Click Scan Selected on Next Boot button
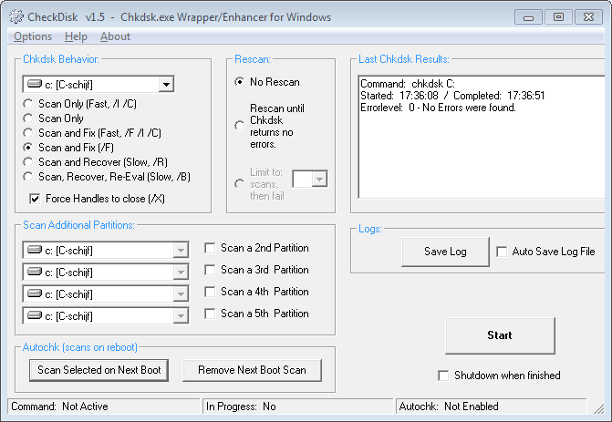The width and height of the screenshot is (612, 422). click(x=99, y=370)
